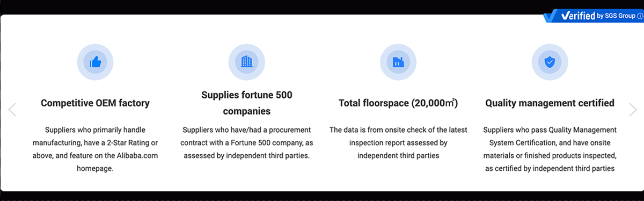Click the Quality Management System description

[x=550, y=149]
